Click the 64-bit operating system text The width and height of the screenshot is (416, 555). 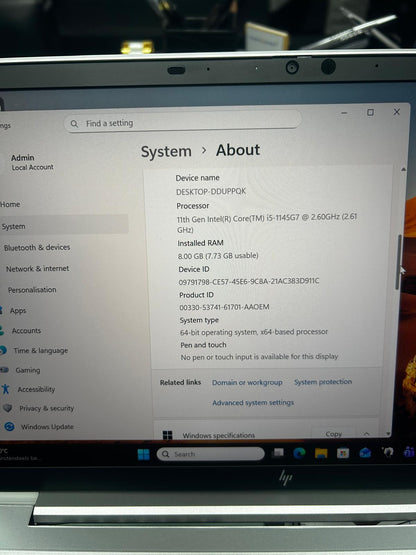point(254,332)
